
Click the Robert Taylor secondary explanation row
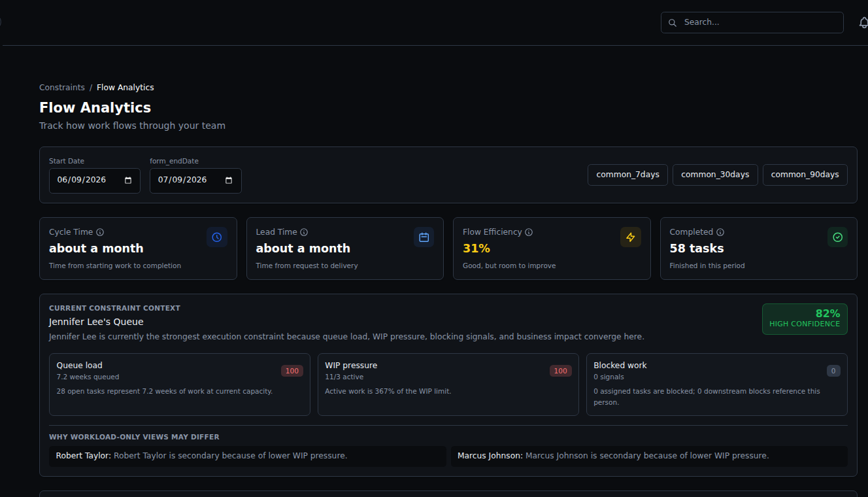[248, 456]
